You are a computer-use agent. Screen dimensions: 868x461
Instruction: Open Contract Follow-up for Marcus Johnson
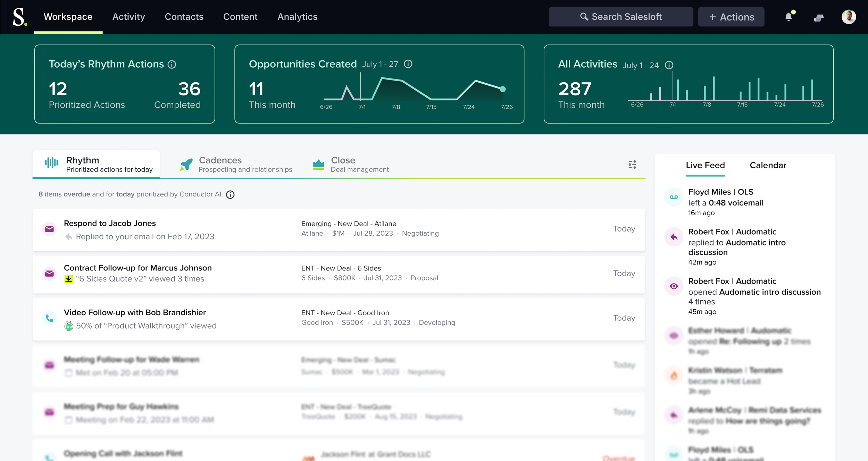(x=137, y=268)
